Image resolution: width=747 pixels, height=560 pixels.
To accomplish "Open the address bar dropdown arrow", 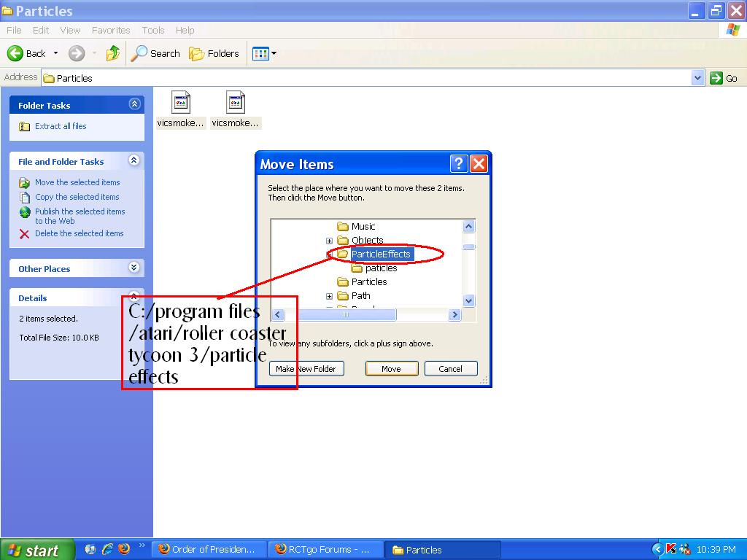I will (697, 78).
